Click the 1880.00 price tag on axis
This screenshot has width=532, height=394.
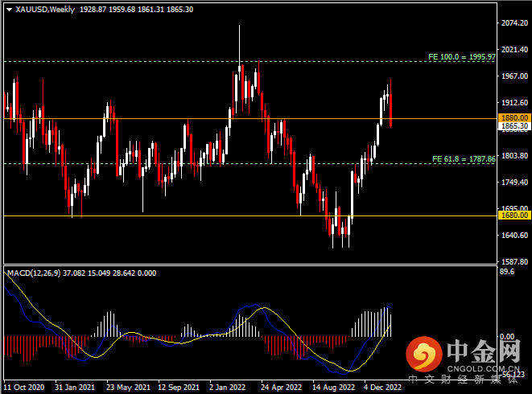coord(514,117)
